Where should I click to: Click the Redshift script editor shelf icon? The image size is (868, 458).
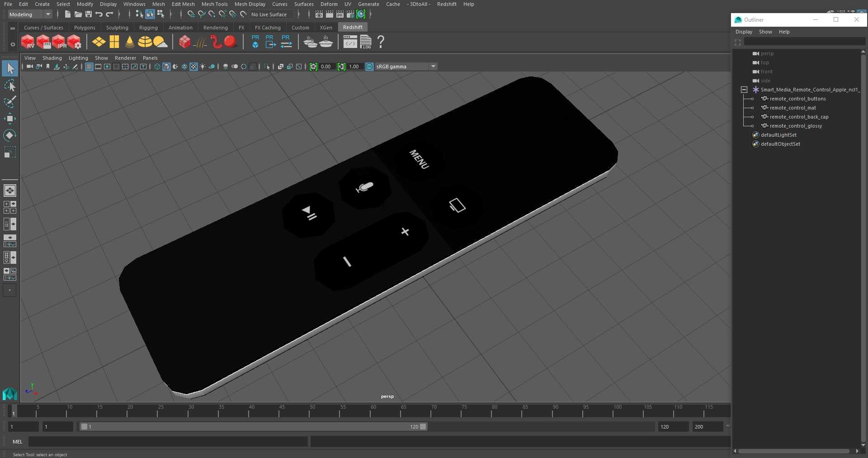click(350, 42)
